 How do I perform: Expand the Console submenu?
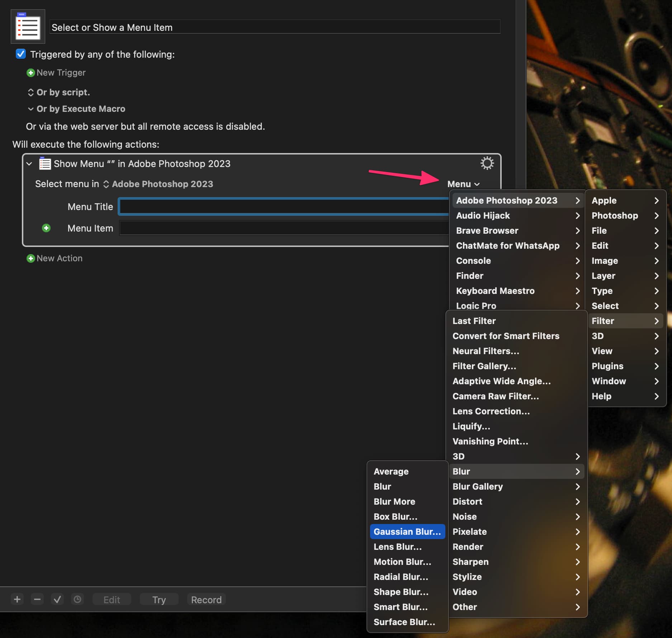pos(517,261)
